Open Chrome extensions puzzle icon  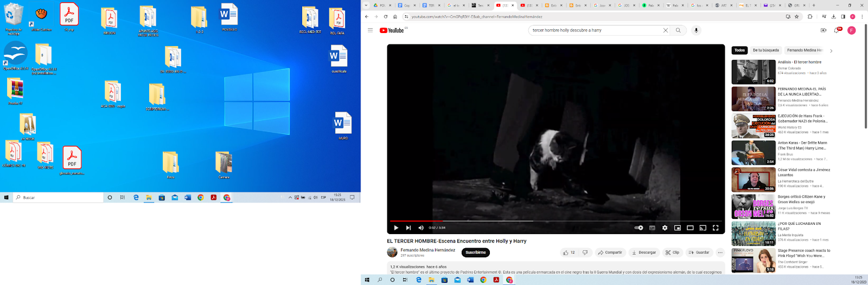(x=810, y=17)
